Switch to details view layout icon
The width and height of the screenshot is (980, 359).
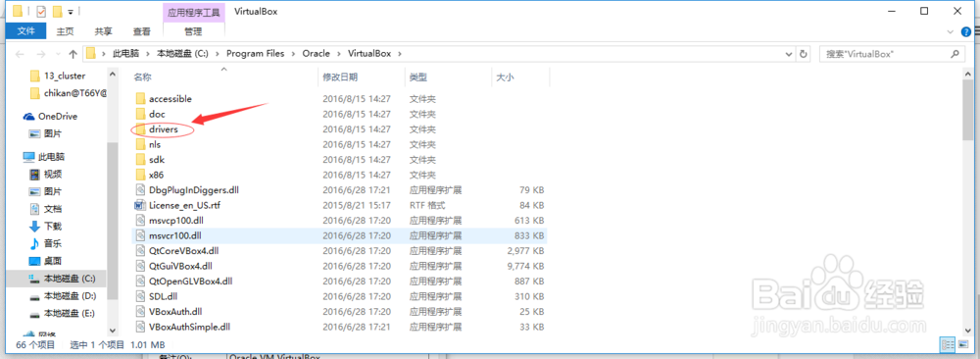pyautogui.click(x=948, y=344)
